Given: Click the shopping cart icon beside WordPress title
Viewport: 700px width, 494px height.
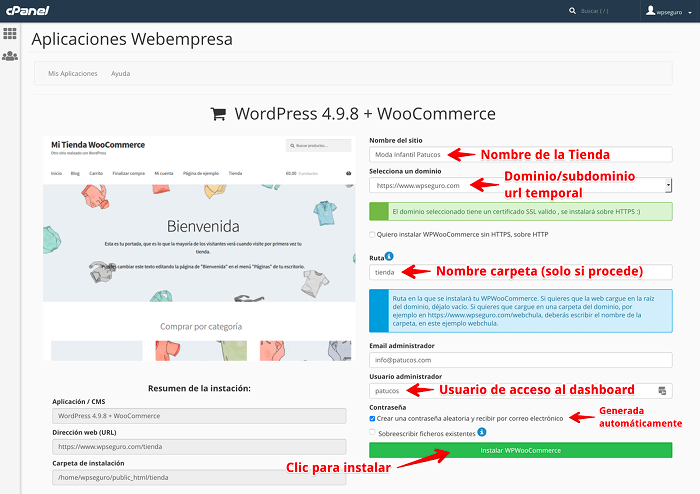Looking at the screenshot, I should pos(218,114).
